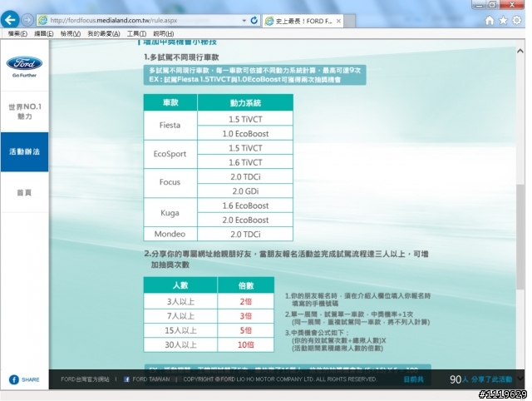Viewport: 532px width, 401px height.
Task: Click the Mondeo table cell
Action: (170, 234)
